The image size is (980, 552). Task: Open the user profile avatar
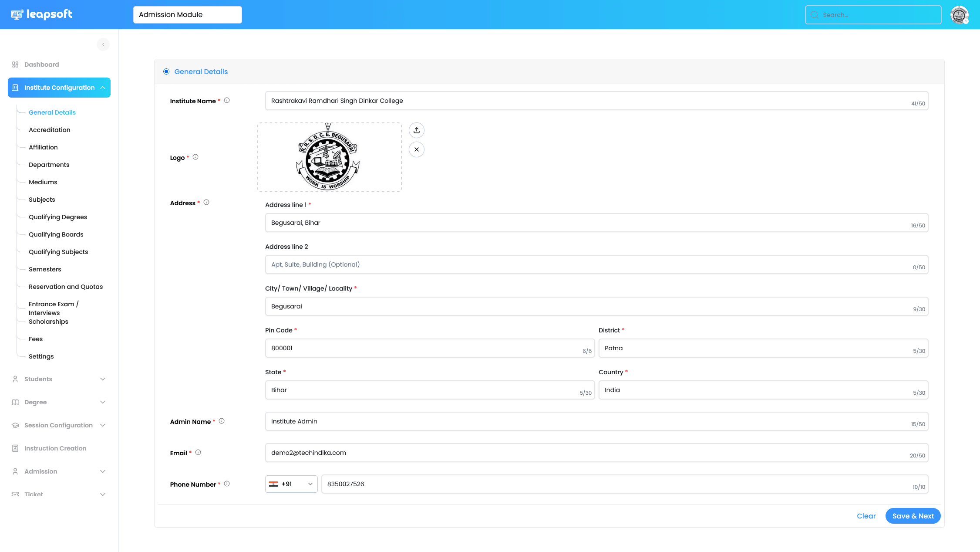pos(959,15)
